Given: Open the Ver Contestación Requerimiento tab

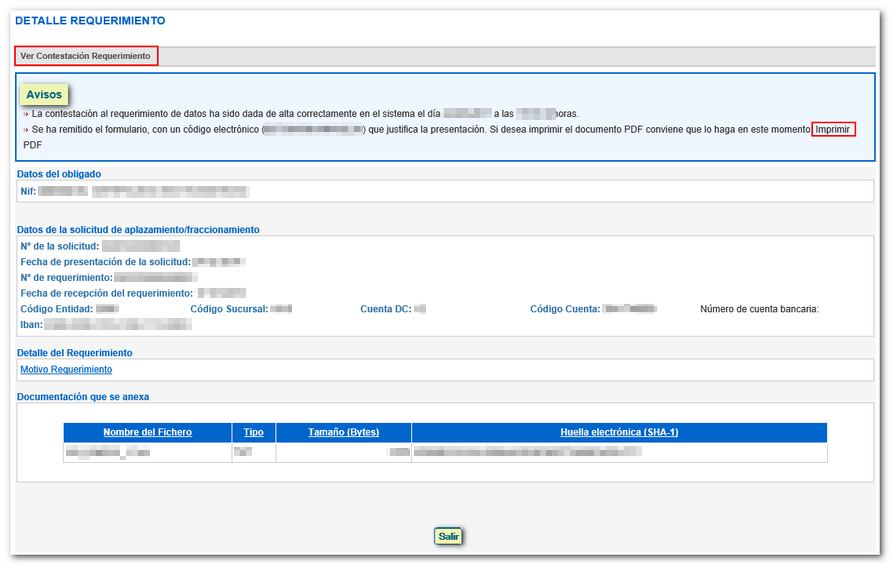Looking at the screenshot, I should (x=86, y=57).
